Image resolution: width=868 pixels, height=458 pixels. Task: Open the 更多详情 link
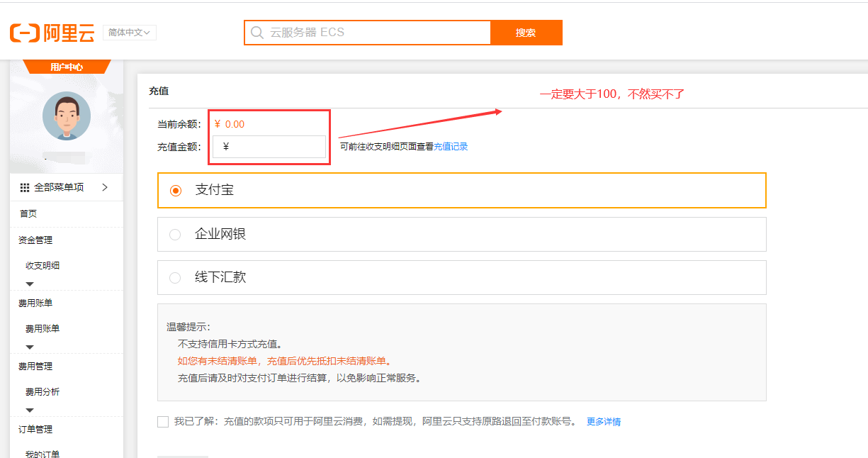604,422
